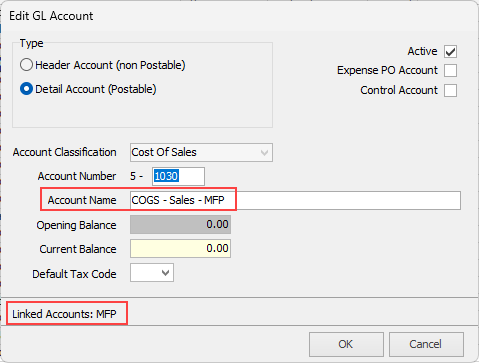The height and width of the screenshot is (363, 479).
Task: Uncheck the Active checkbox
Action: 450,52
